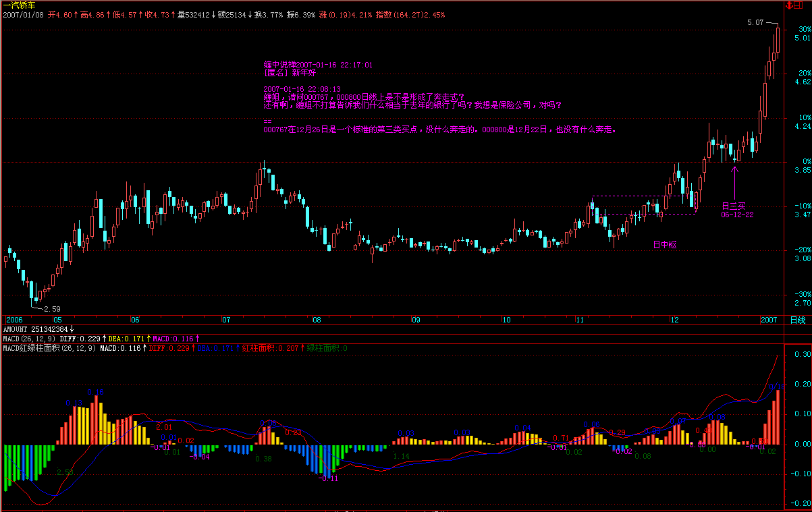The height and width of the screenshot is (512, 812).
Task: Click the 日三买 arrow marker
Action: [x=735, y=181]
